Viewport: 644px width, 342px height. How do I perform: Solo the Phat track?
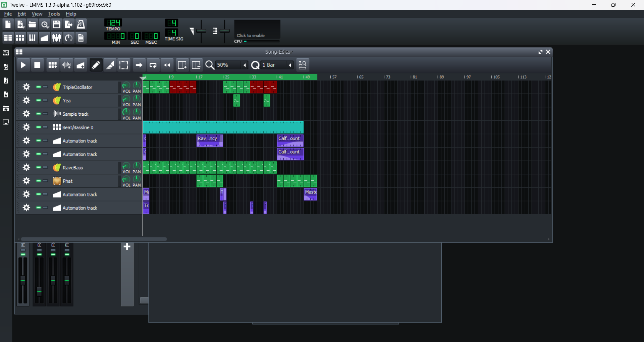click(x=46, y=181)
